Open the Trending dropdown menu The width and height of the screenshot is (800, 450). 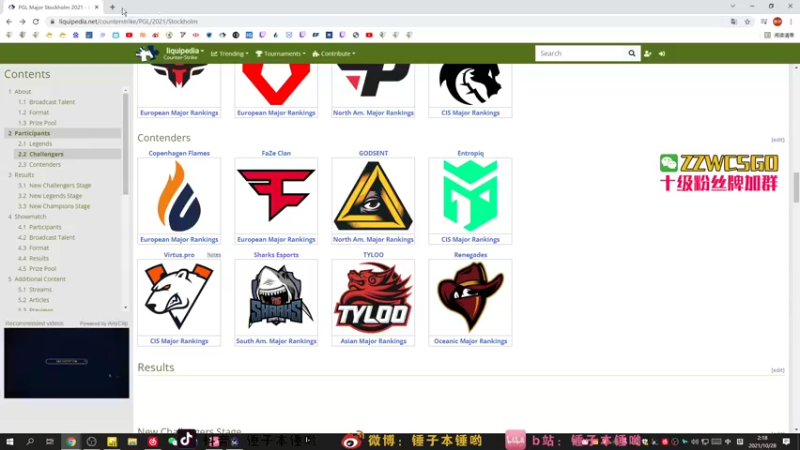(230, 54)
